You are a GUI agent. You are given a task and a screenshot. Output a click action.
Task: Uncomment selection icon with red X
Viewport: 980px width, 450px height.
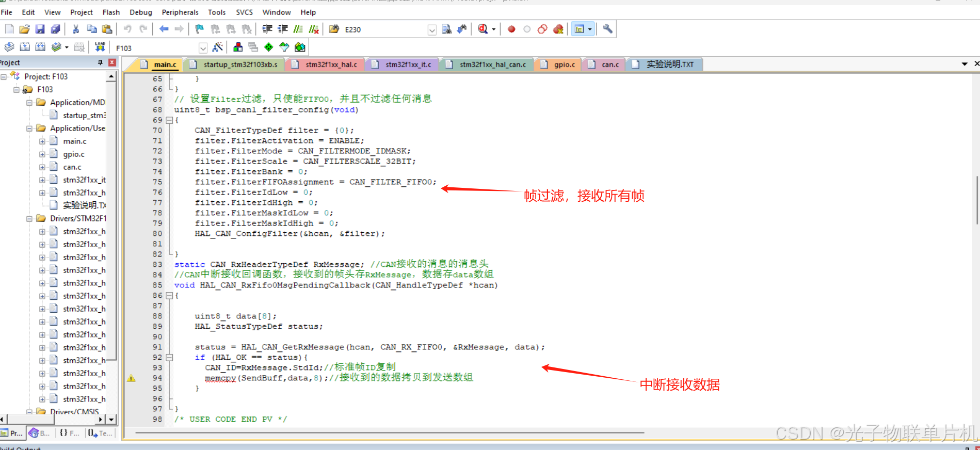pyautogui.click(x=314, y=29)
